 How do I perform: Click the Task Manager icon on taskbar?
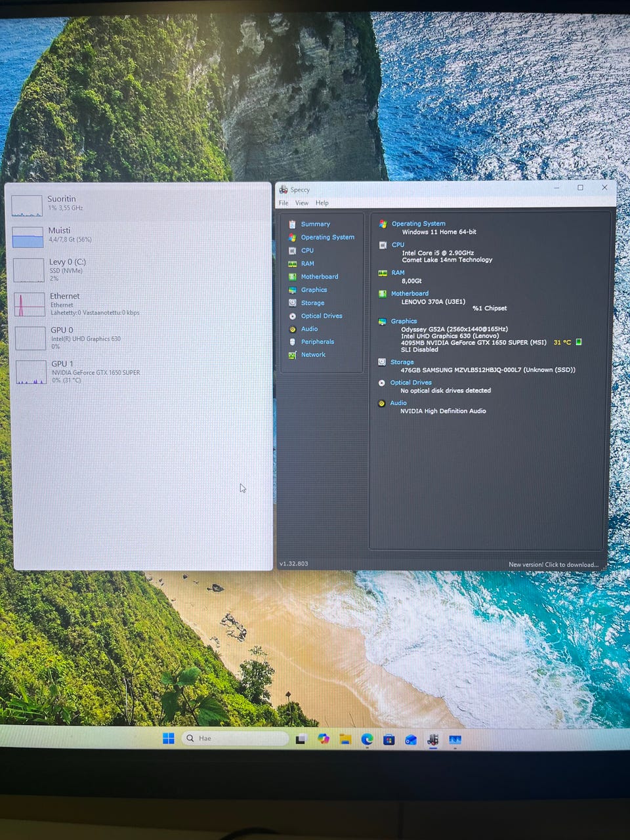tap(455, 740)
